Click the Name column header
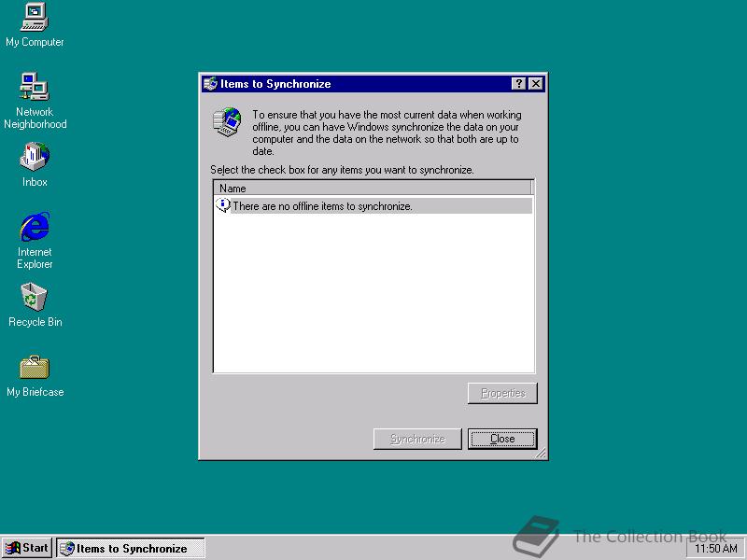 [372, 189]
